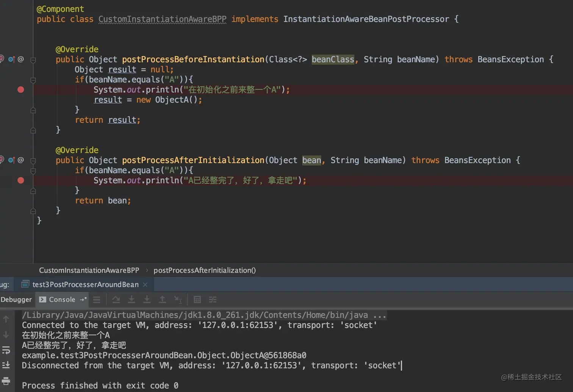
Task: Click override gutter icon for postProcessAfterInitialization
Action: 12,160
